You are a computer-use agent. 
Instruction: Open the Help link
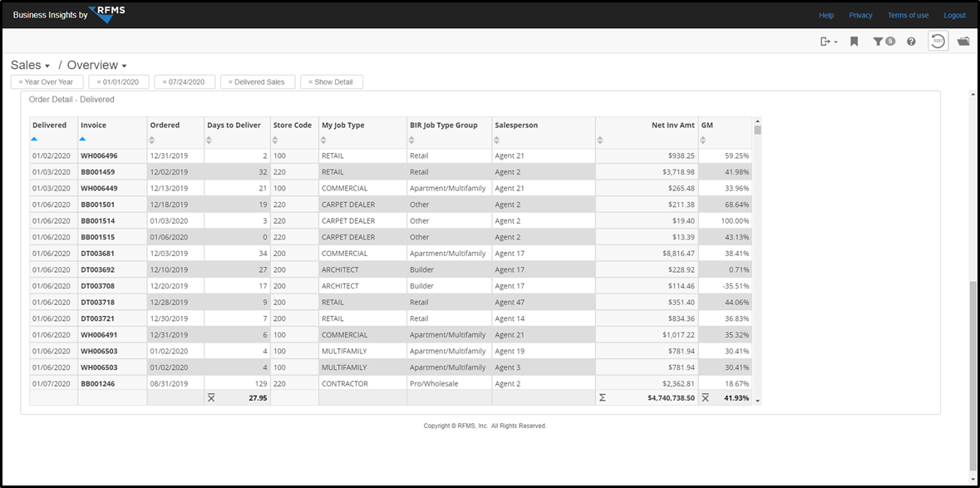pyautogui.click(x=826, y=15)
